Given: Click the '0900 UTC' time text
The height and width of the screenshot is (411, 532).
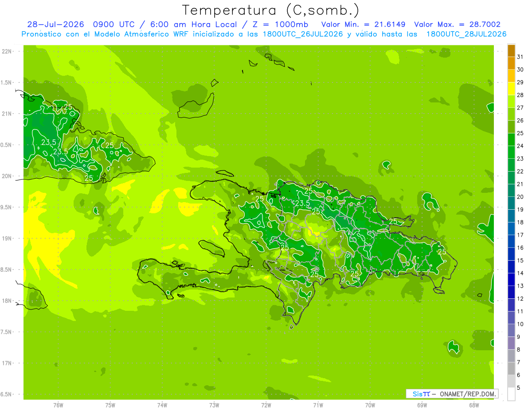Looking at the screenshot, I should pos(113,24).
